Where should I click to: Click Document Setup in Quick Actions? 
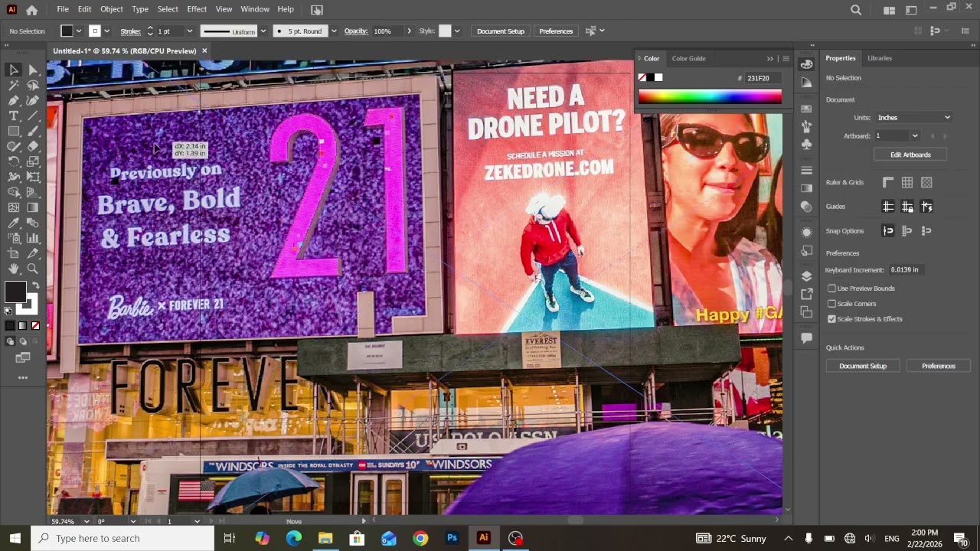[863, 366]
